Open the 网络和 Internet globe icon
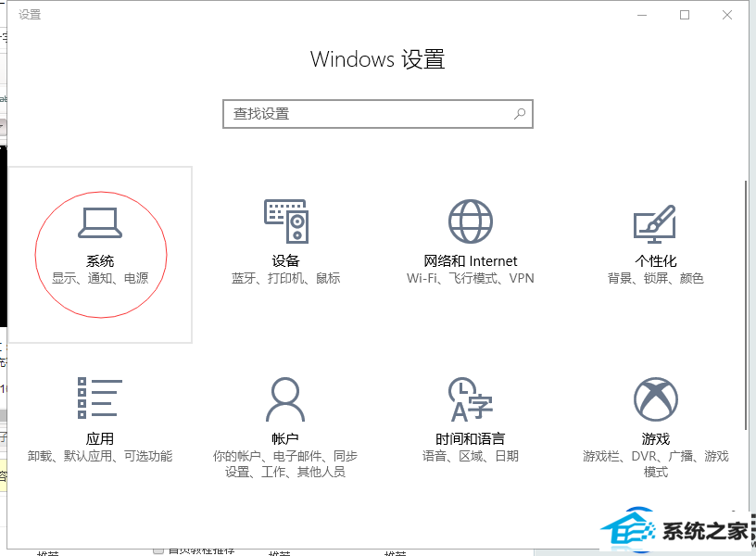Viewport: 756px width, 556px height. point(471,221)
